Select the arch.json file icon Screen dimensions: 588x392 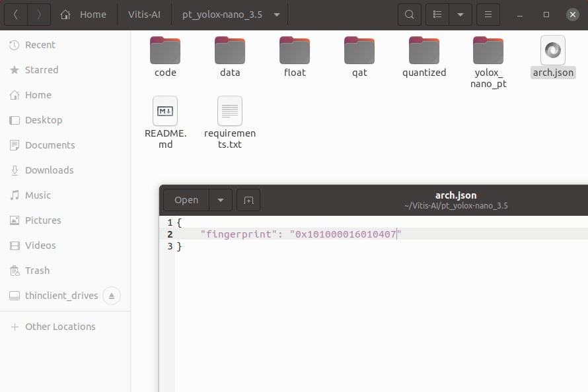(x=553, y=50)
